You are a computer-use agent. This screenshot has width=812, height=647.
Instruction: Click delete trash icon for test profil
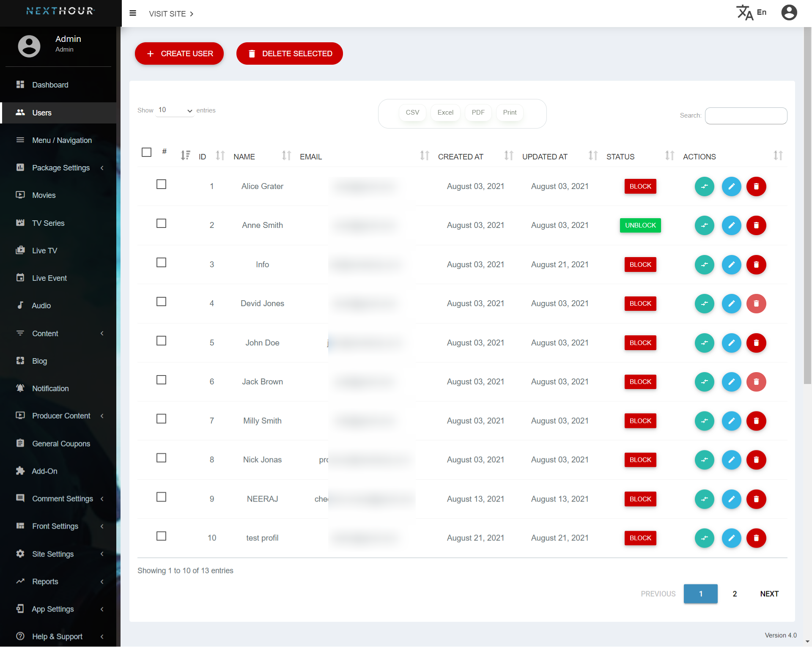point(756,538)
